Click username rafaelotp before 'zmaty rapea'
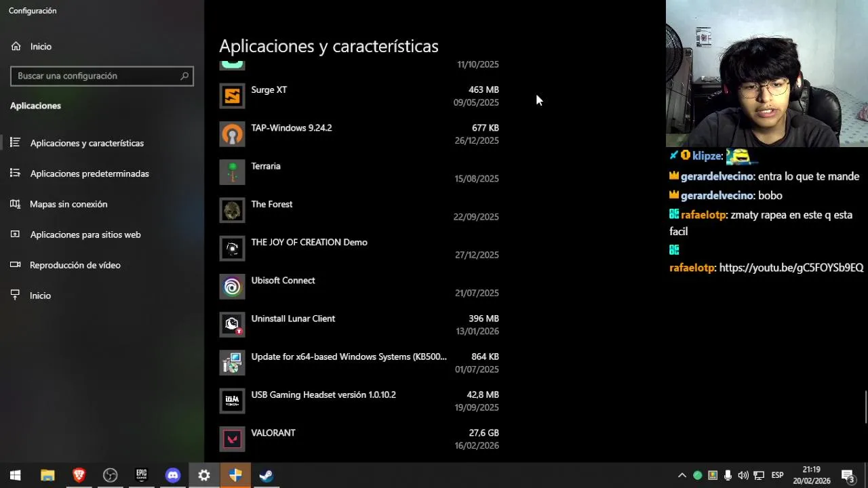This screenshot has height=488, width=868. [x=704, y=215]
